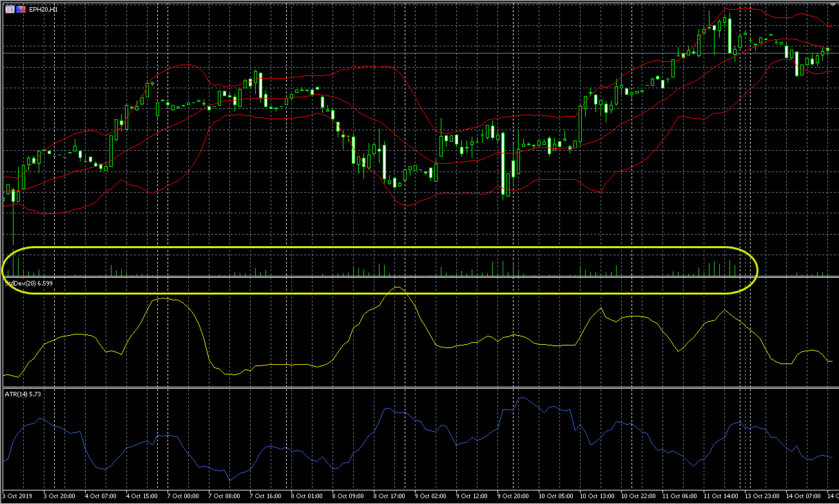This screenshot has width=839, height=504.
Task: Click the 10 Oct 22:00 time label
Action: pyautogui.click(x=639, y=496)
